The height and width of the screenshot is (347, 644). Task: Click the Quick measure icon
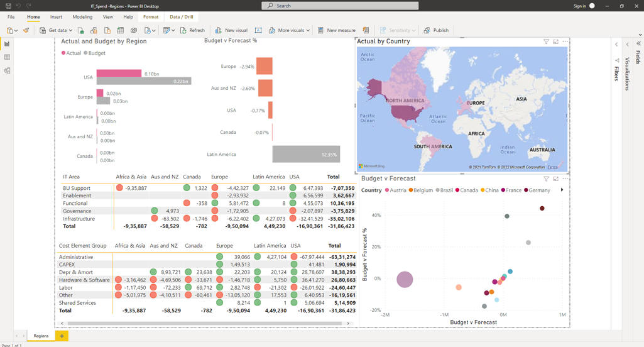[366, 30]
